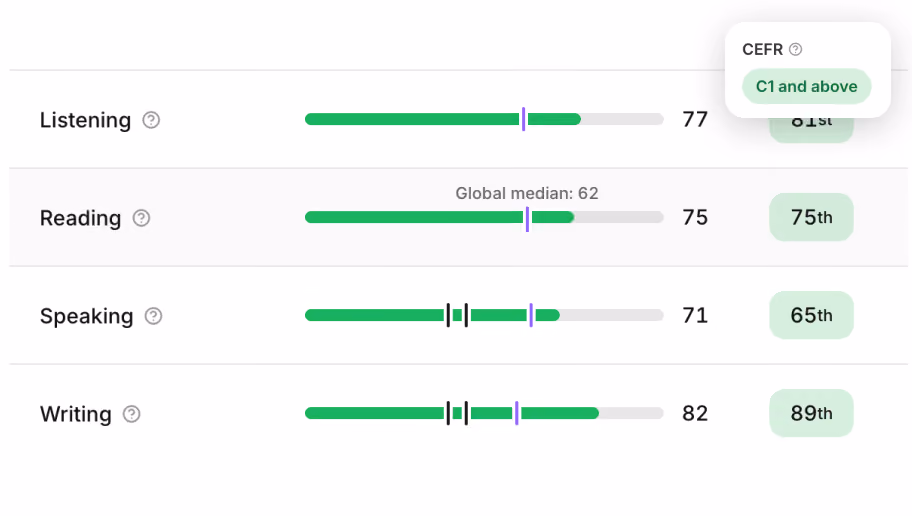Click the first black marker on Speaking bar
Viewport: 912px width, 516px height.
click(448, 315)
